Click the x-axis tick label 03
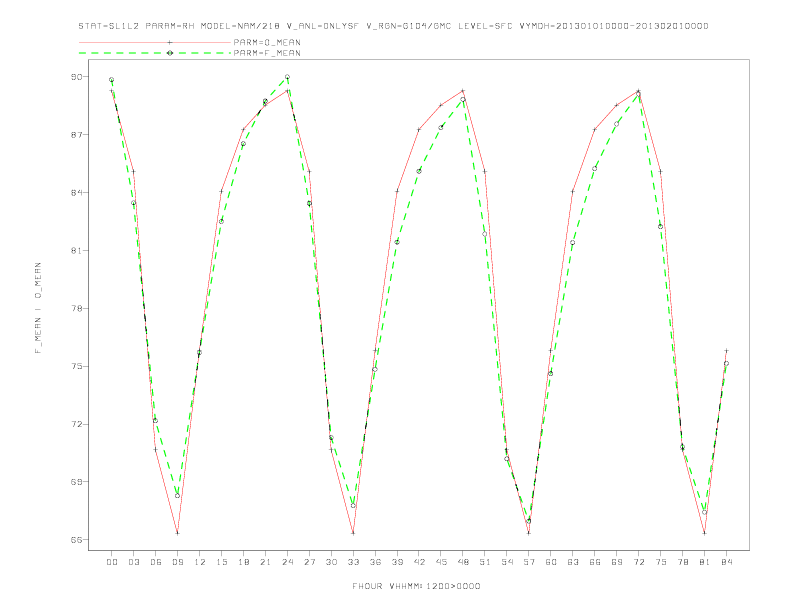 [x=133, y=562]
